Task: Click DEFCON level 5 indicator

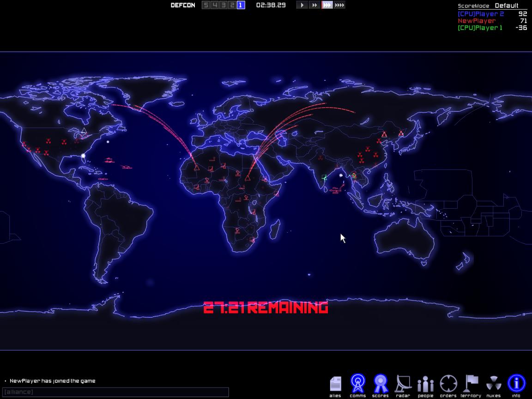Action: tap(206, 5)
